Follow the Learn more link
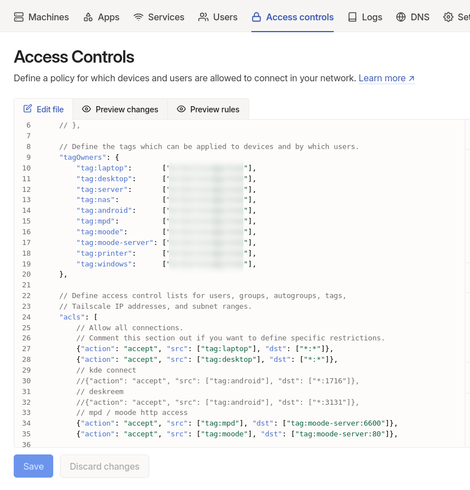 386,78
